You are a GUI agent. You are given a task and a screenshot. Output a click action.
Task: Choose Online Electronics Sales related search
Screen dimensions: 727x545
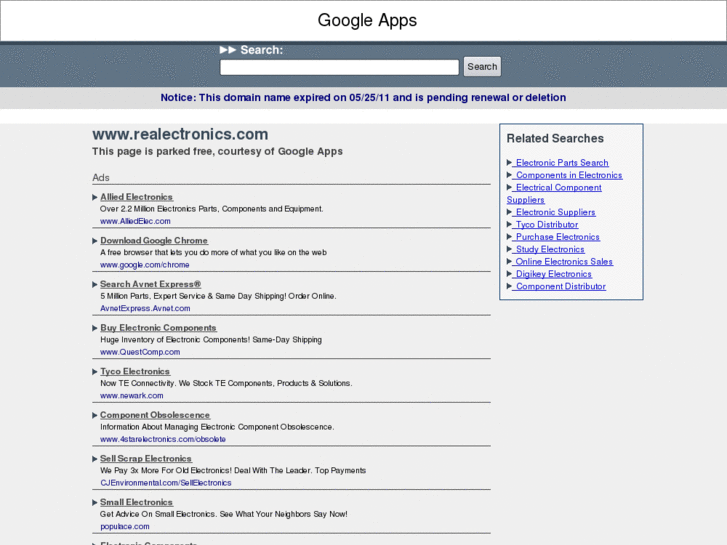coord(564,262)
